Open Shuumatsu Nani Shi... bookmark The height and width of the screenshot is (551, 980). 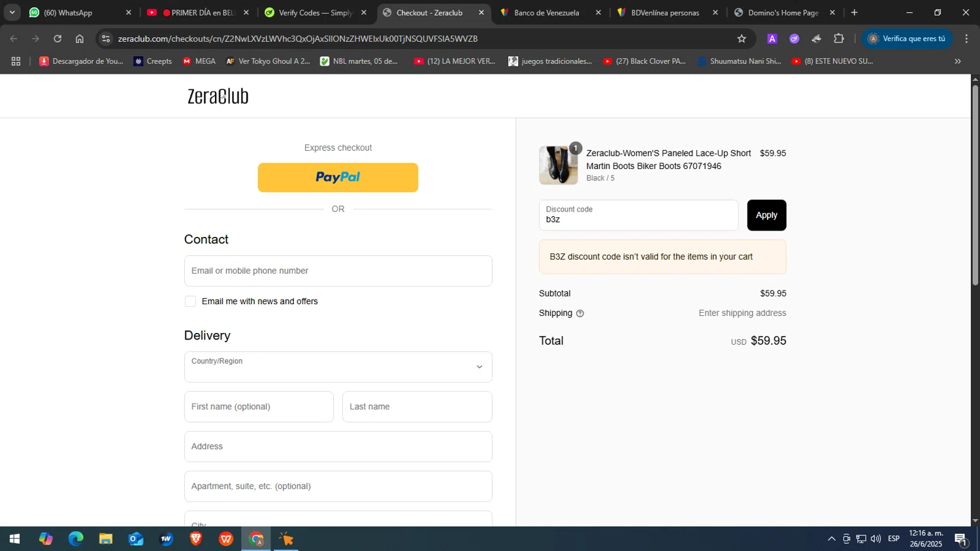[739, 61]
